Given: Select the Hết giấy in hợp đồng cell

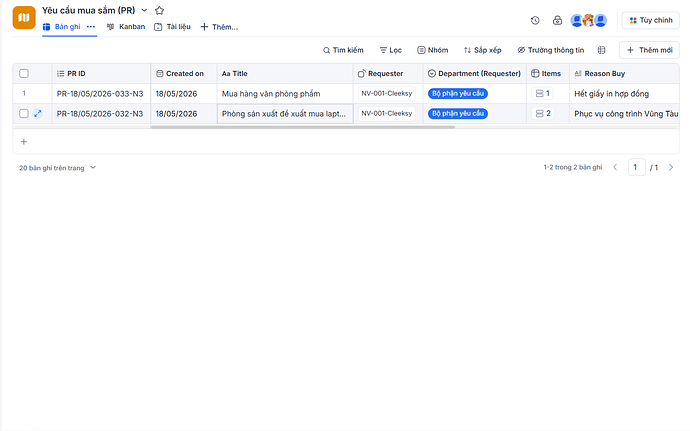Looking at the screenshot, I should [x=624, y=94].
